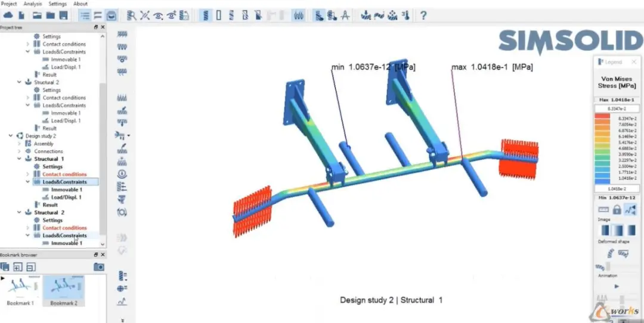The height and width of the screenshot is (323, 644).
Task: Collapse the highlighted Loads&Constraints node
Action: tap(28, 182)
